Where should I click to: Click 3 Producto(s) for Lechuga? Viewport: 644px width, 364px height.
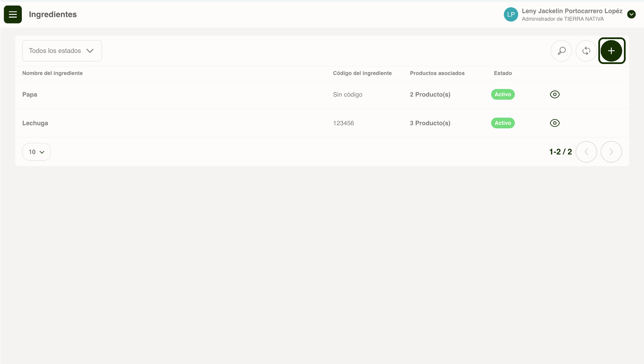click(430, 123)
